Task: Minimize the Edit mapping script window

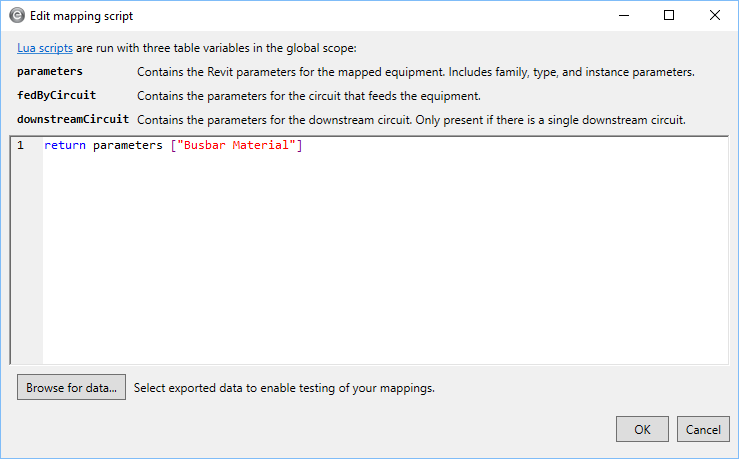Action: (623, 16)
